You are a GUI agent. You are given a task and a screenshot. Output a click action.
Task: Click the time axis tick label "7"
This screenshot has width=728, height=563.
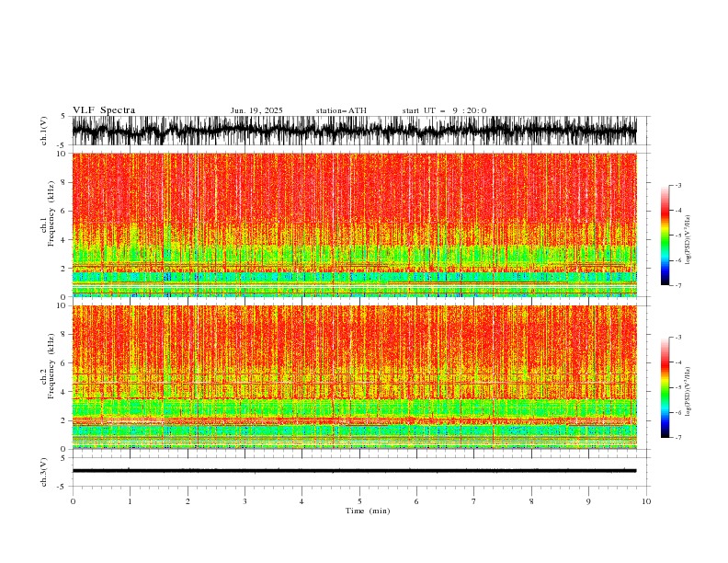pos(474,501)
